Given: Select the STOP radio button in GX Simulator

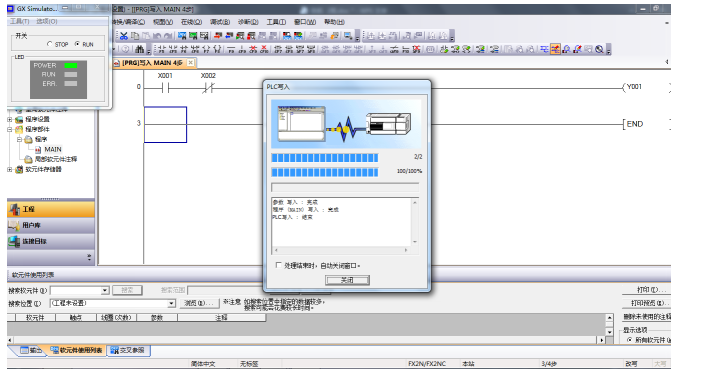Looking at the screenshot, I should point(50,44).
